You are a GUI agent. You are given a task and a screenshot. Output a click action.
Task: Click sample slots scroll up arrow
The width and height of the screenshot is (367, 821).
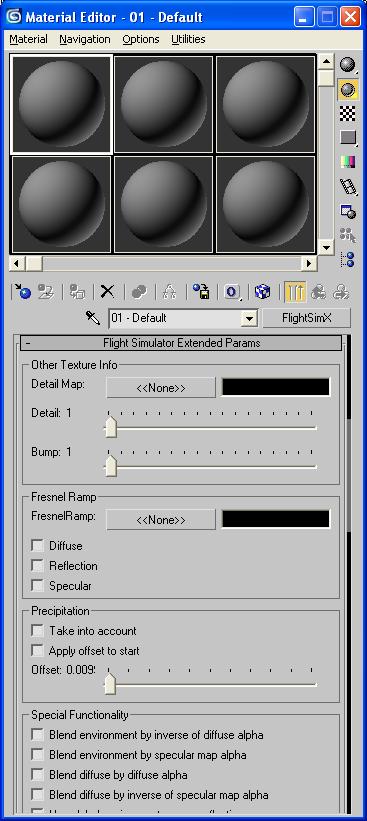[x=326, y=61]
